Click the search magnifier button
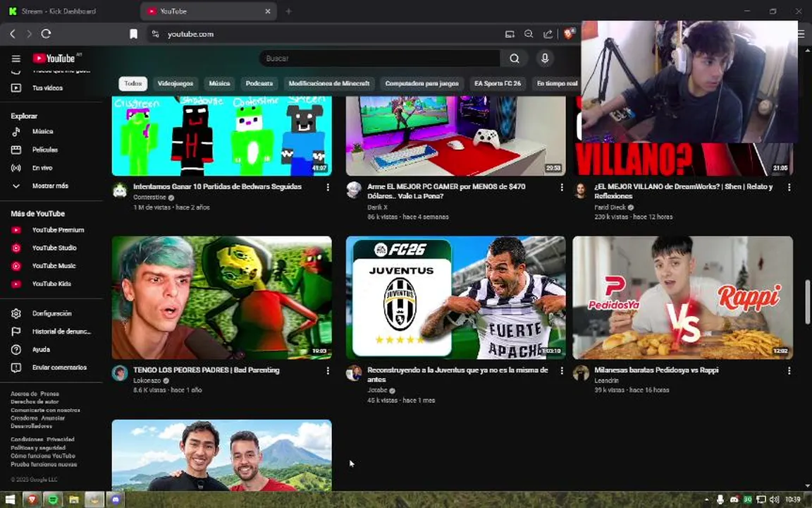Viewport: 812px width, 508px height. [x=515, y=59]
